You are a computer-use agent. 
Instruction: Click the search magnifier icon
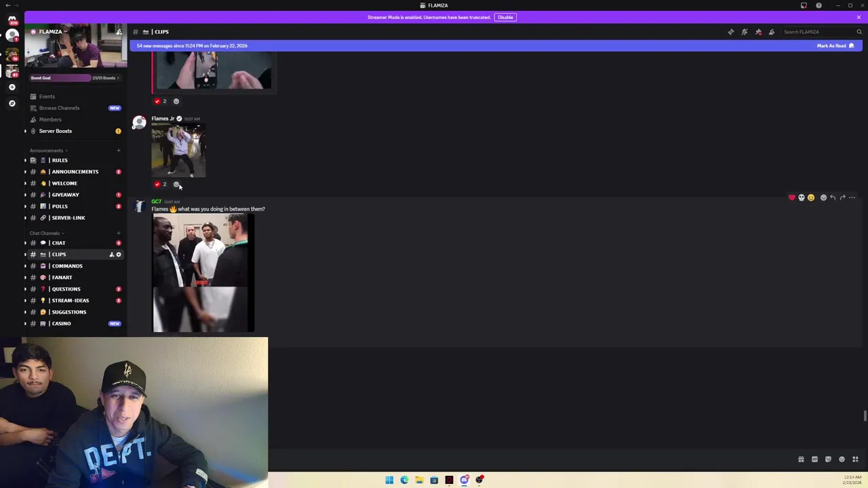pos(859,32)
